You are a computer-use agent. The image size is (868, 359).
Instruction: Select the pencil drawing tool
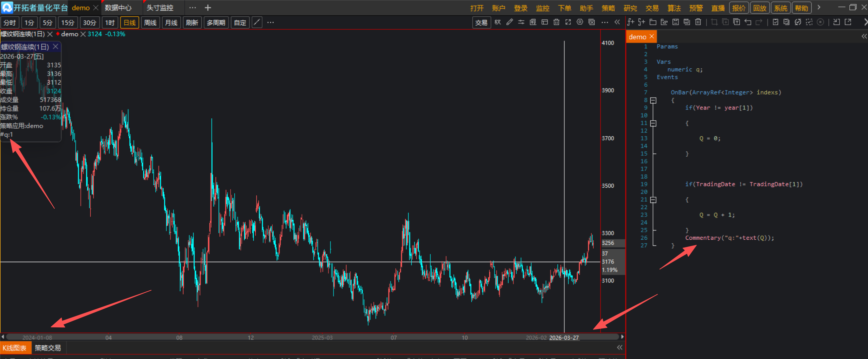tap(509, 22)
